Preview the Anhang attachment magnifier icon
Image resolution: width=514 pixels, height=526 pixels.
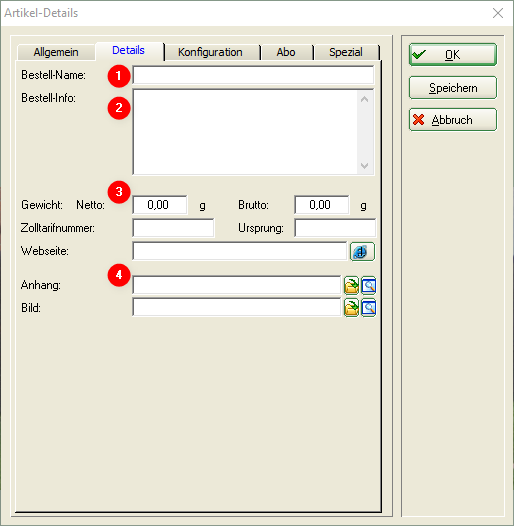[x=368, y=286]
